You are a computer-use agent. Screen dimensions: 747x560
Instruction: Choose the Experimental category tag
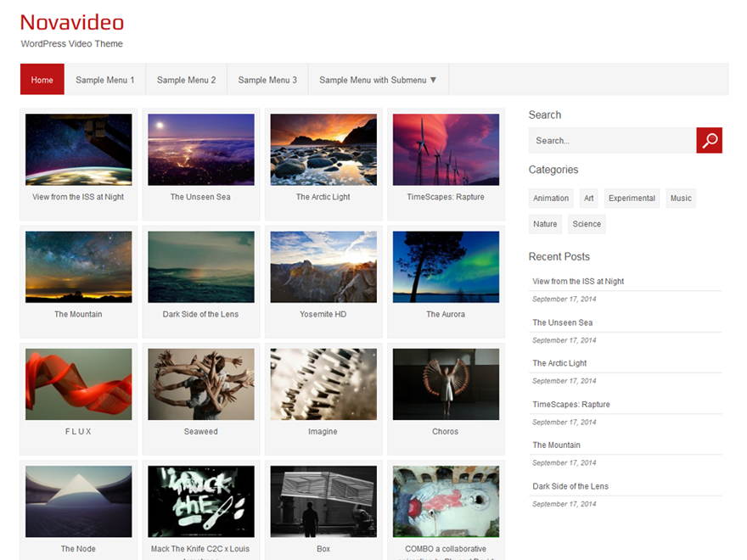pos(632,199)
